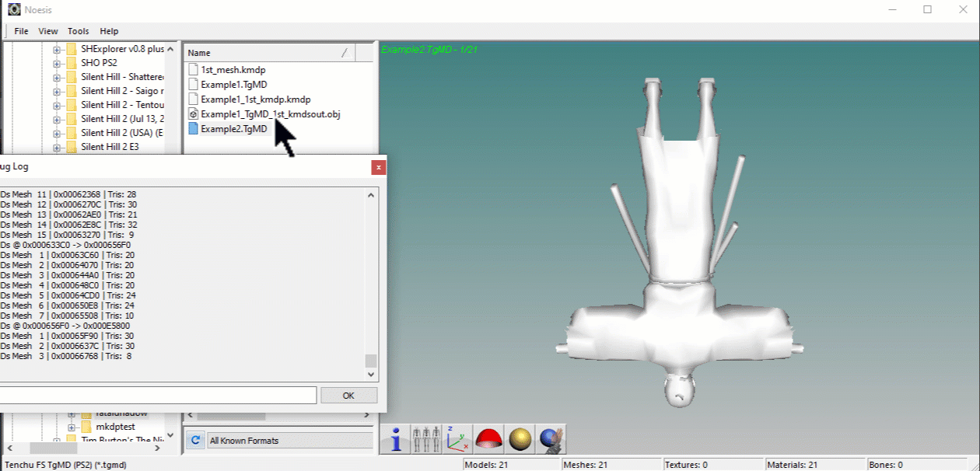Image resolution: width=980 pixels, height=471 pixels.
Task: Click the Debug Log vertical scrollbar thumb
Action: point(371,361)
